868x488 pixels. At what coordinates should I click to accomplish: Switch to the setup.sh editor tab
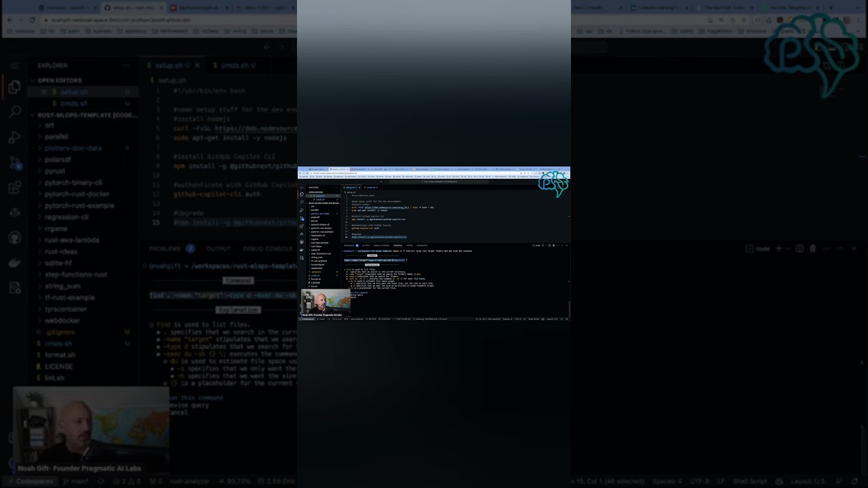pos(351,188)
